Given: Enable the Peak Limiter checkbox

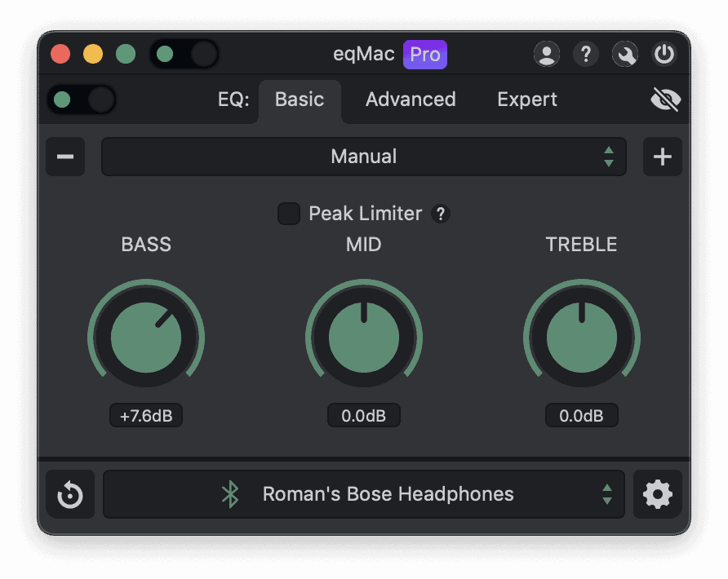Looking at the screenshot, I should 289,214.
